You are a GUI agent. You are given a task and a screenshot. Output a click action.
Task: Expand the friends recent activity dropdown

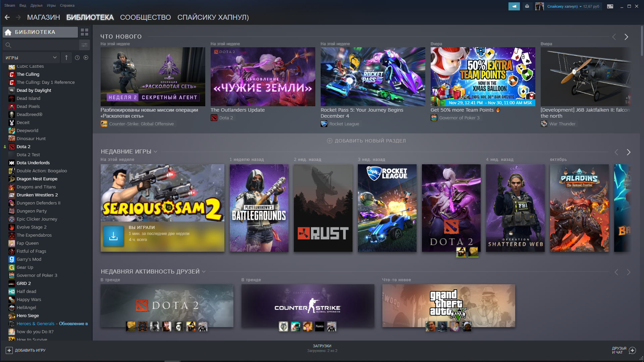[204, 272]
